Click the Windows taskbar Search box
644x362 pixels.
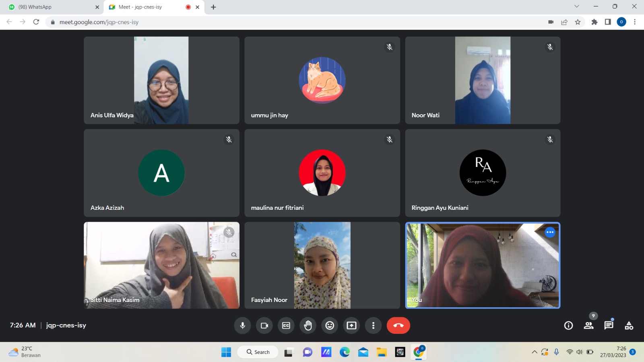click(x=258, y=352)
